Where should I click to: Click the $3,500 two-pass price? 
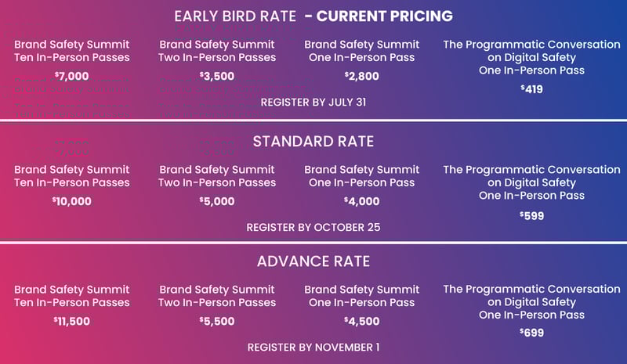[217, 76]
